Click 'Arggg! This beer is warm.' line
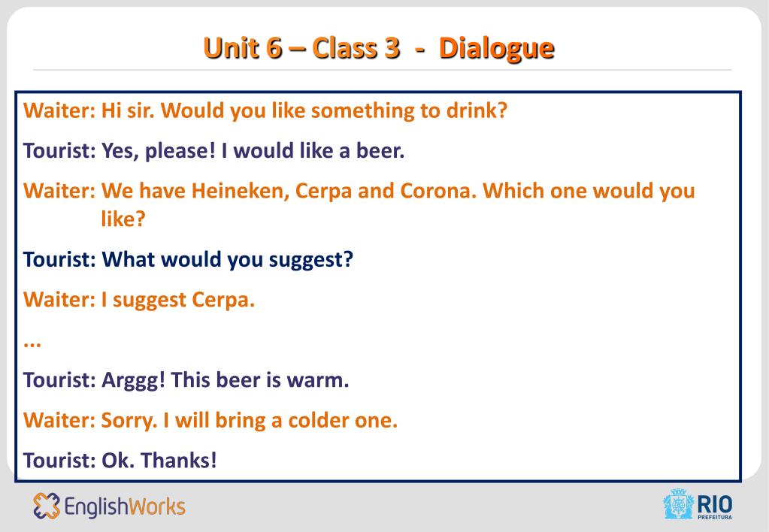The image size is (769, 532). (225, 380)
